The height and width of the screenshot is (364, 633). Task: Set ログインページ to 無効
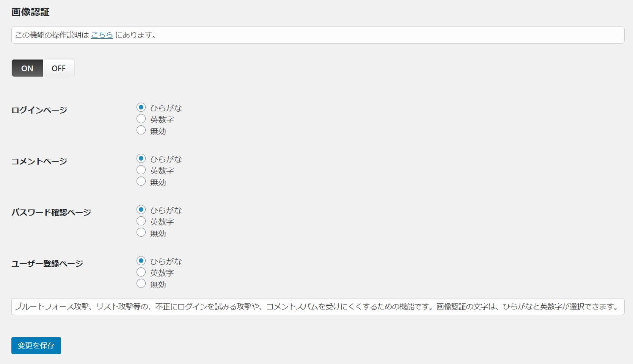[x=141, y=130]
